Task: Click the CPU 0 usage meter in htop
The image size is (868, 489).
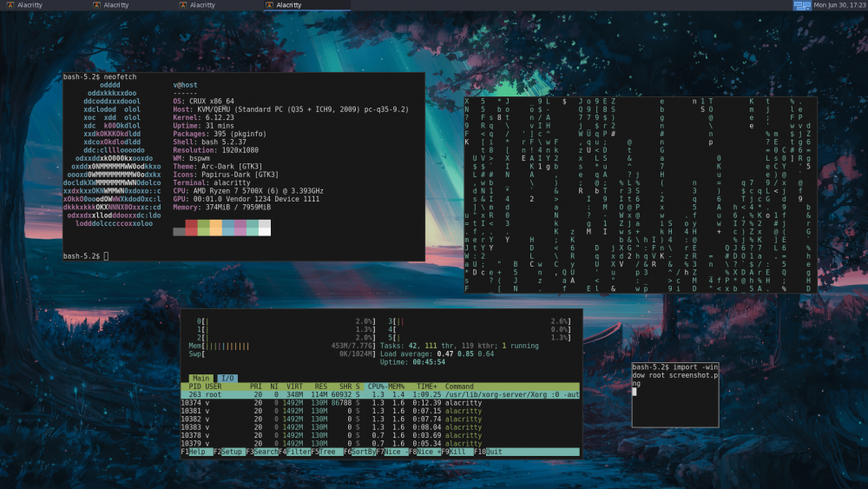Action: pos(286,321)
